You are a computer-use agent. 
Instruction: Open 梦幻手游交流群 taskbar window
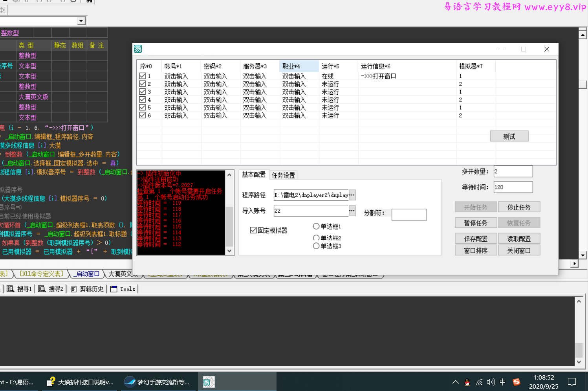(x=158, y=382)
